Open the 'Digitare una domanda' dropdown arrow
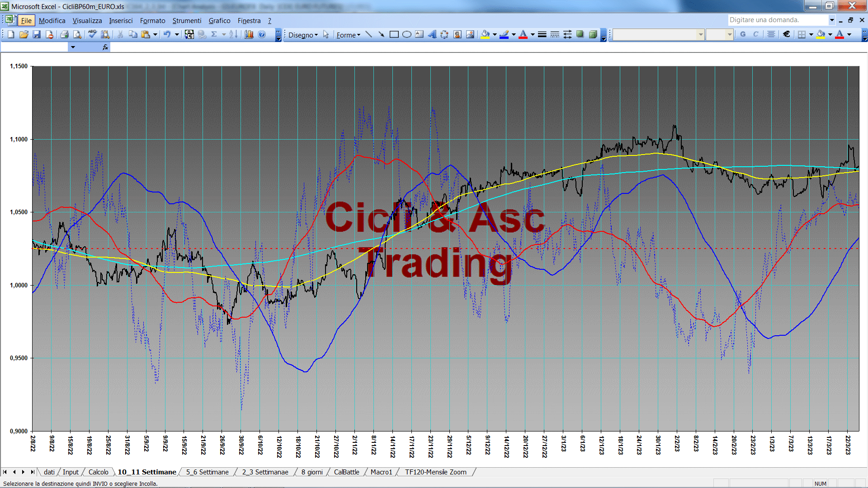The width and height of the screenshot is (868, 488). coord(831,20)
